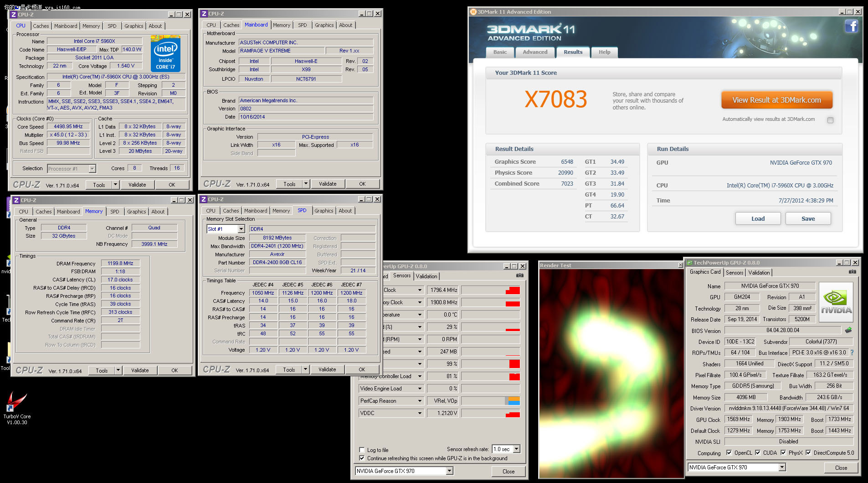The image size is (868, 483).
Task: Open the Validation tab in GPU-Z Graphics Card window
Action: pyautogui.click(x=759, y=273)
